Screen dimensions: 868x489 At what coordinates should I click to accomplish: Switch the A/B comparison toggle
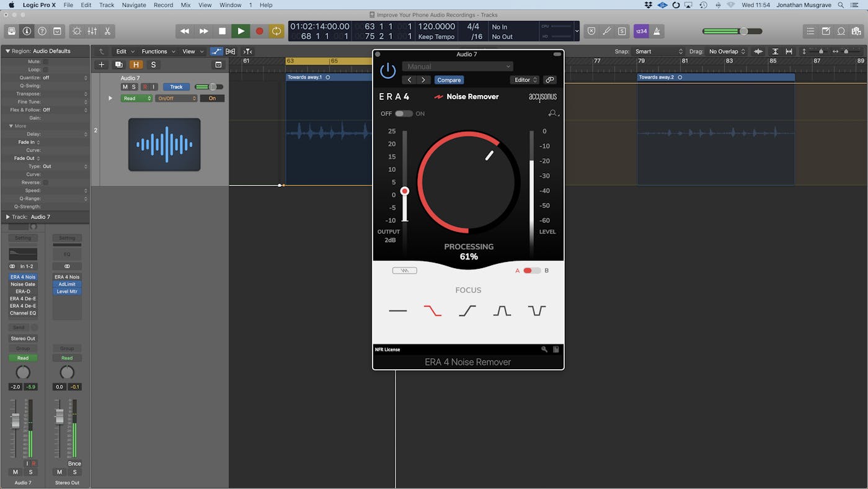pos(532,271)
